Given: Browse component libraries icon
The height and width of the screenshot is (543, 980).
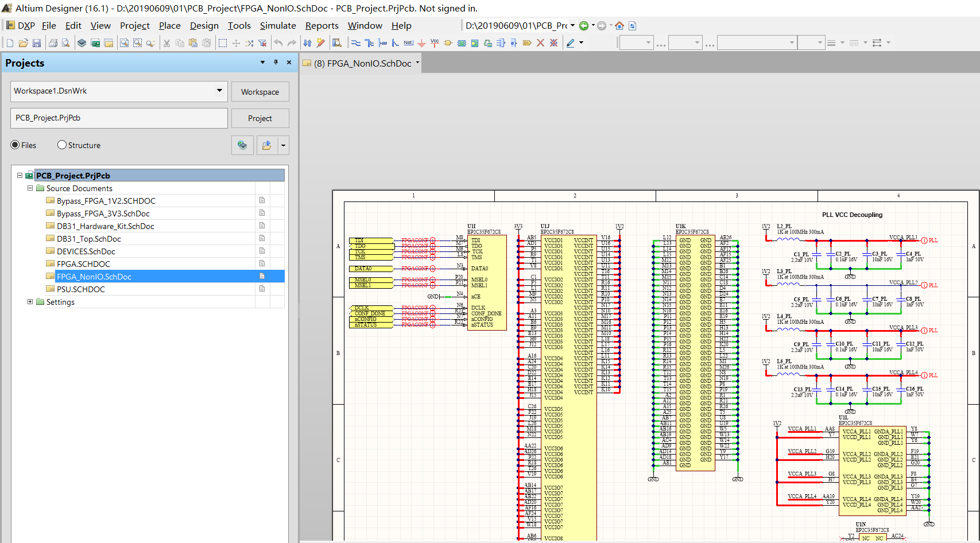Looking at the screenshot, I should [337, 43].
